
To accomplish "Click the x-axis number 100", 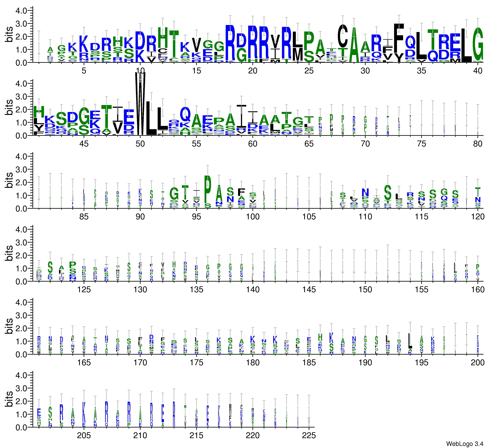I will click(253, 217).
